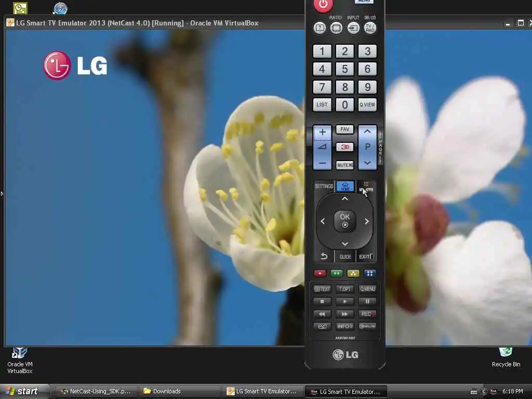Go to previous channel with P down arrow
The height and width of the screenshot is (399, 532).
coord(367,163)
